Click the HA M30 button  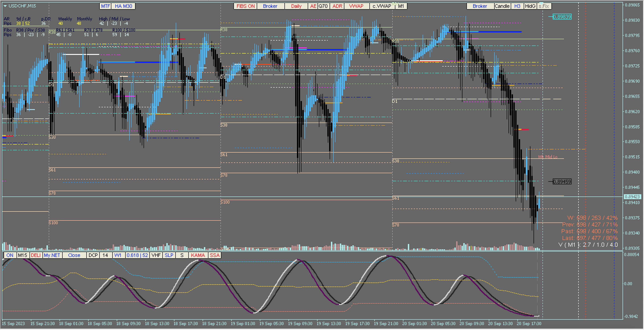(123, 6)
